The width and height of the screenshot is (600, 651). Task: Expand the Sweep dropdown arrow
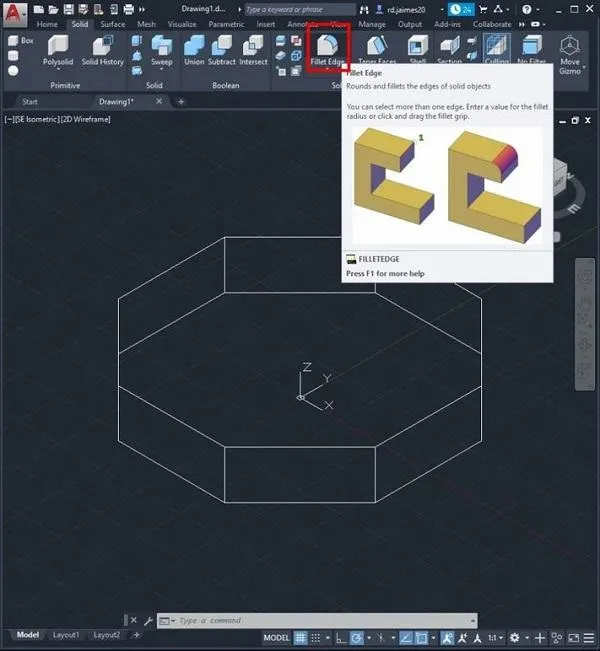coord(161,72)
